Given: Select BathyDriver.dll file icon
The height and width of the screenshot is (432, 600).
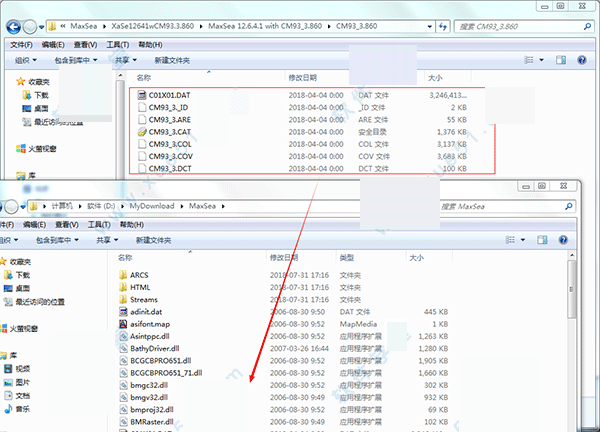Looking at the screenshot, I should [x=123, y=348].
